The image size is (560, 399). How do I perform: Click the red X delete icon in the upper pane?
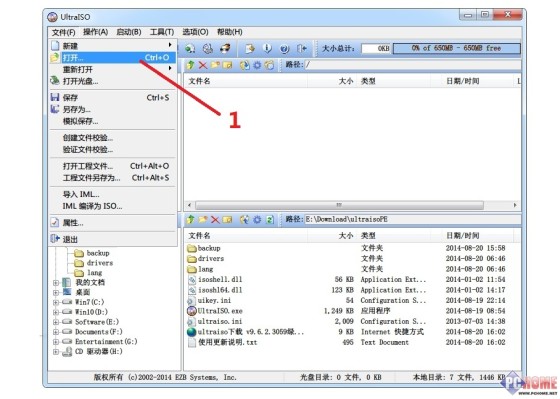click(203, 65)
